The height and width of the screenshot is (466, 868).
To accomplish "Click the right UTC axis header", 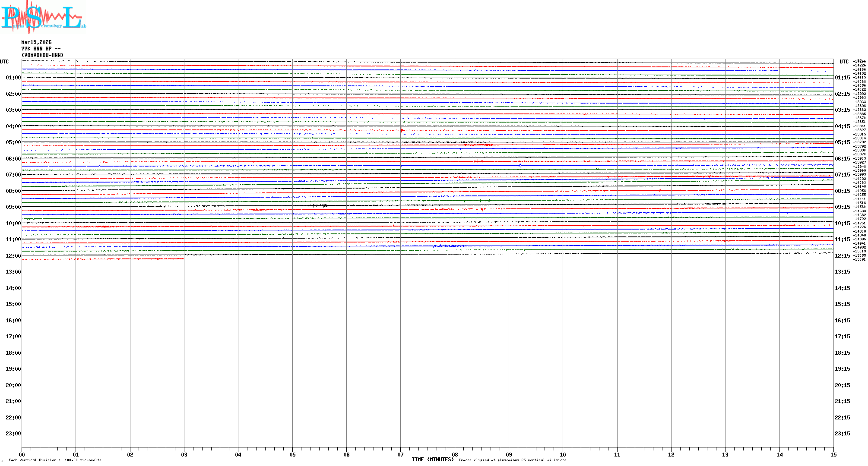I will 844,62.
